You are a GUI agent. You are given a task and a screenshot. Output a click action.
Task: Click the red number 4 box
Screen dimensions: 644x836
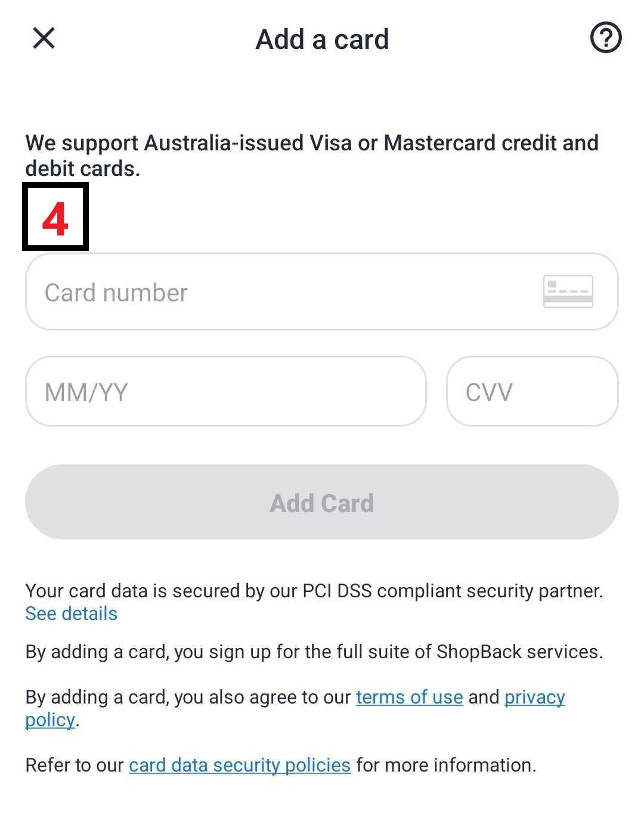(55, 217)
